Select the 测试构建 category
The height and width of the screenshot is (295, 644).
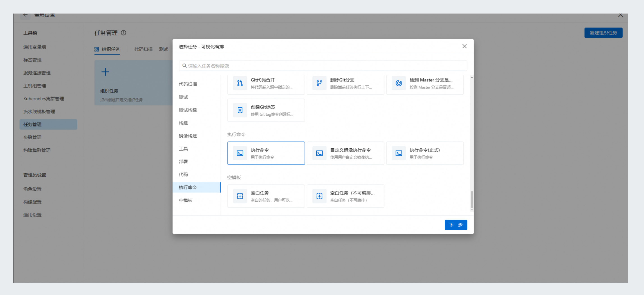pos(188,110)
